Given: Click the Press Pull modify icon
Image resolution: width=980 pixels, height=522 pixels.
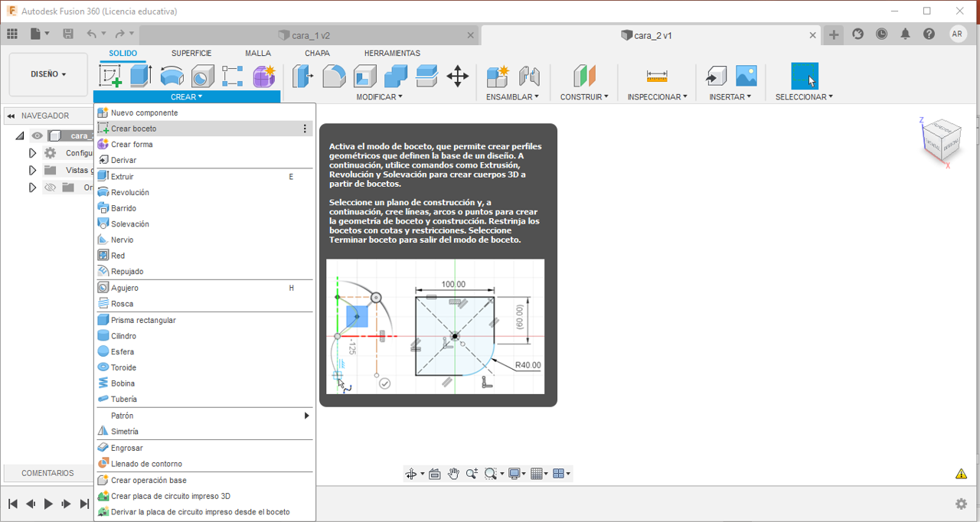Looking at the screenshot, I should [303, 76].
